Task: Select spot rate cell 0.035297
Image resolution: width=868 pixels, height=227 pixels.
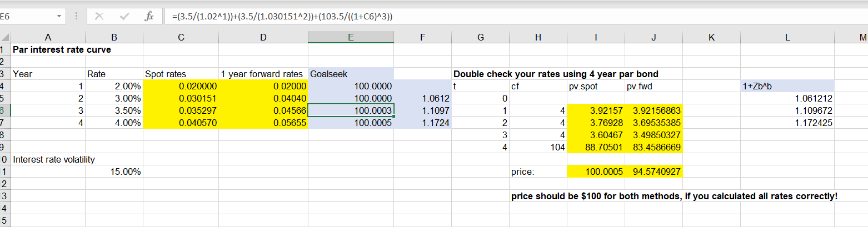Action: (x=181, y=110)
